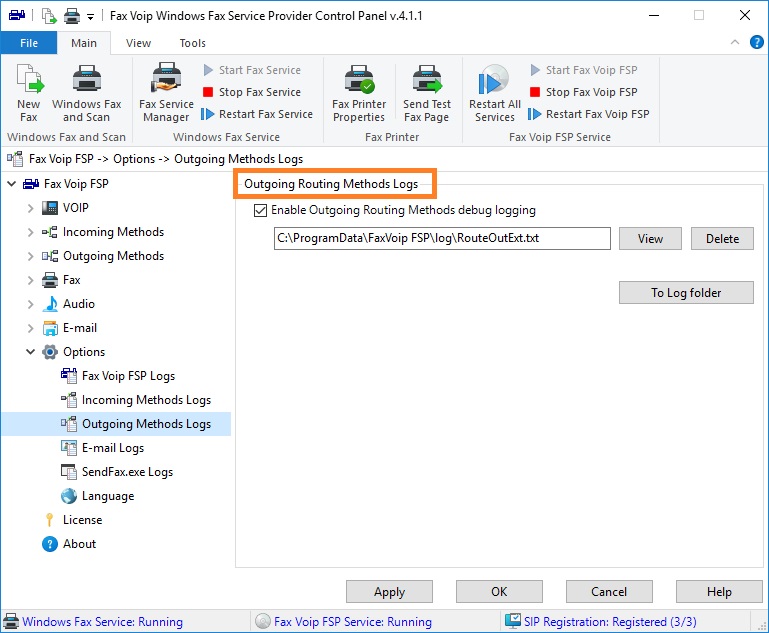Open the Tools tab
Image resolution: width=769 pixels, height=633 pixels.
coord(193,43)
